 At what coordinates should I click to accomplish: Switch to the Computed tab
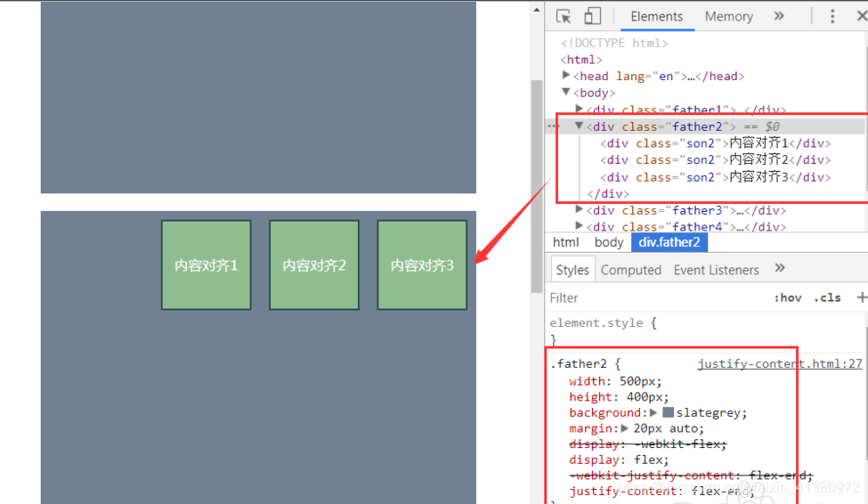tap(631, 270)
